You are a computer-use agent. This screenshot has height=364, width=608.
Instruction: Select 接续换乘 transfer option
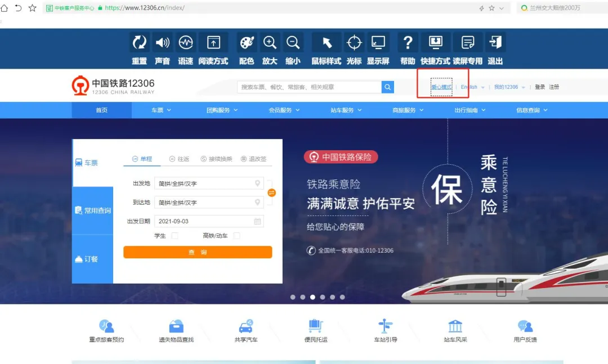(x=216, y=159)
